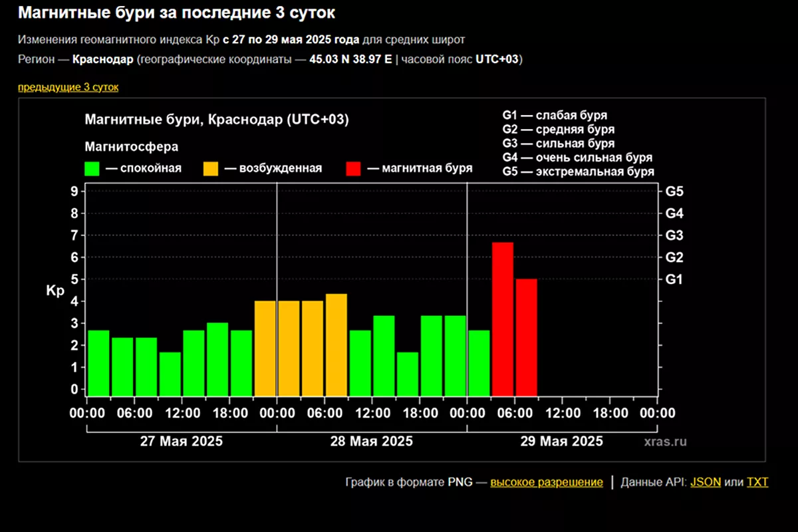Viewport: 798px width, 532px height.
Task: Click the green 'спокойная' legend swatch
Action: [x=92, y=168]
